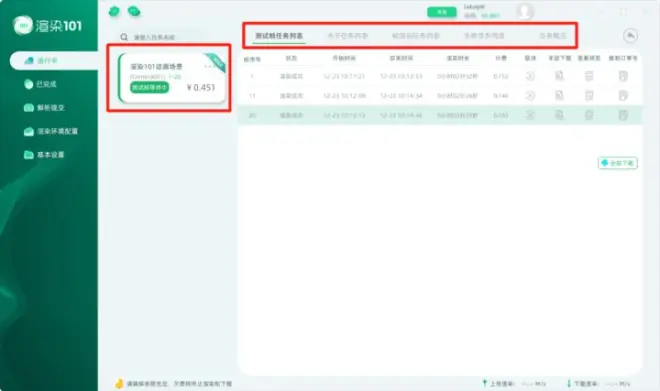
Task: Click the 渲染101 logo
Action: (x=47, y=26)
